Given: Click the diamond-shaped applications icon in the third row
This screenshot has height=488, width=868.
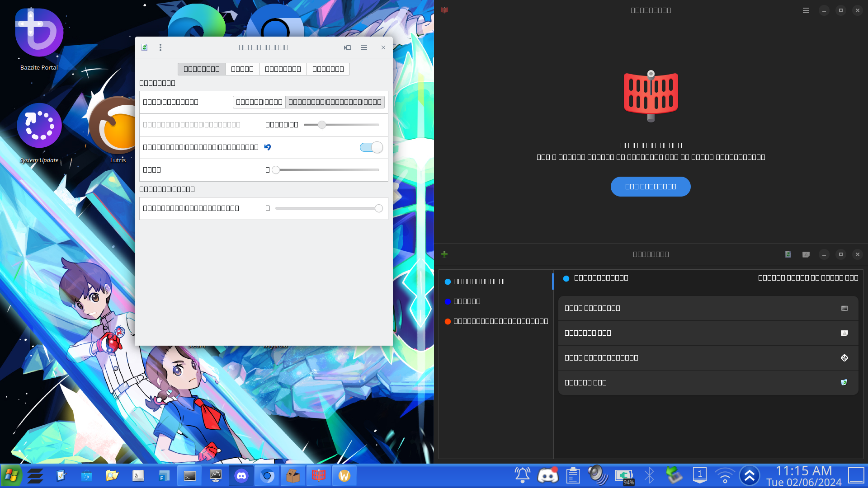Looking at the screenshot, I should point(844,358).
